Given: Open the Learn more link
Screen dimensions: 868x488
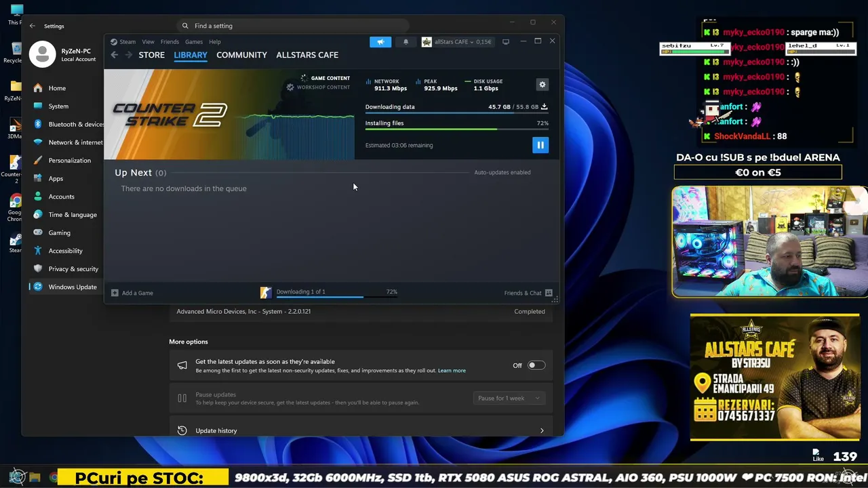Looking at the screenshot, I should (x=452, y=371).
